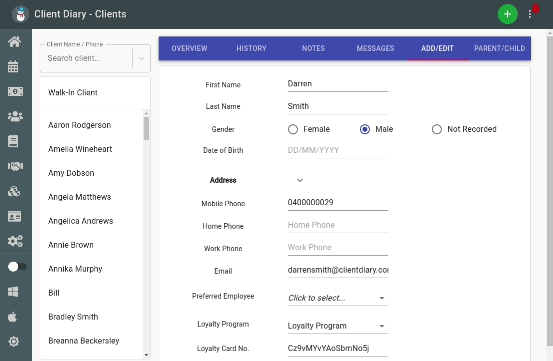Select the Female gender radio button
Image resolution: width=553 pixels, height=361 pixels.
pyautogui.click(x=293, y=129)
